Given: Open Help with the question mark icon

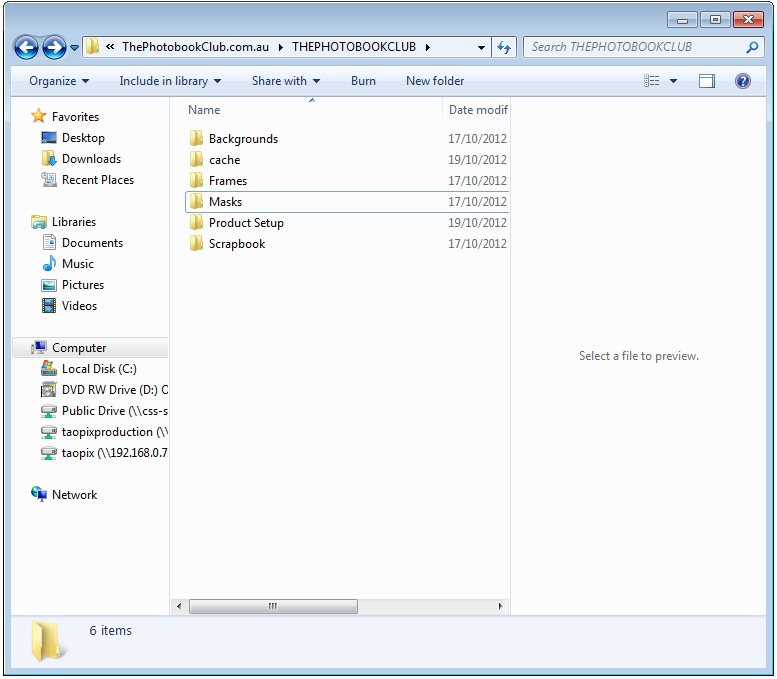Looking at the screenshot, I should click(x=742, y=81).
